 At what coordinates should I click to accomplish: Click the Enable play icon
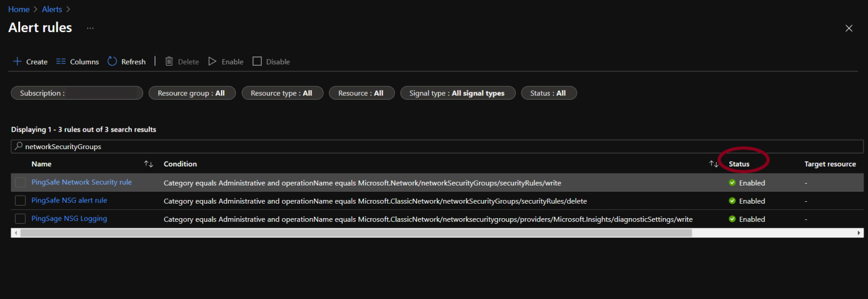pyautogui.click(x=213, y=61)
